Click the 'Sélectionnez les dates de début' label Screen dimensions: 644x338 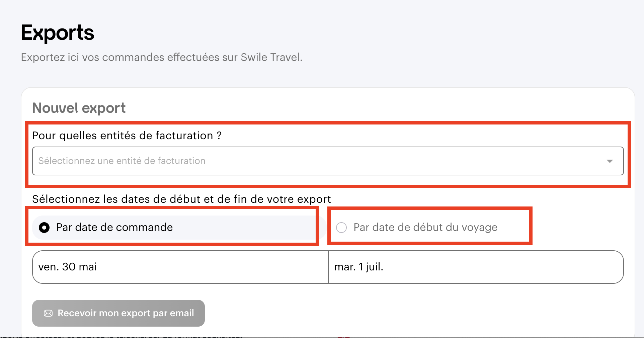click(x=181, y=199)
